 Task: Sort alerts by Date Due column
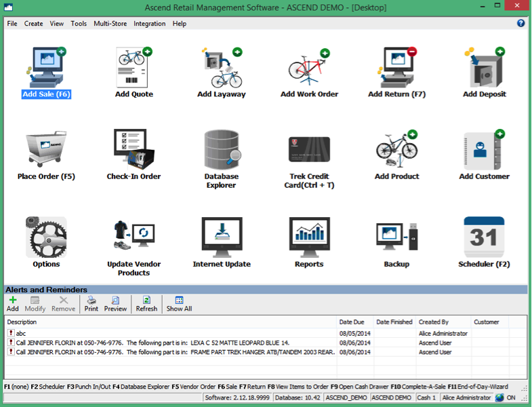355,322
